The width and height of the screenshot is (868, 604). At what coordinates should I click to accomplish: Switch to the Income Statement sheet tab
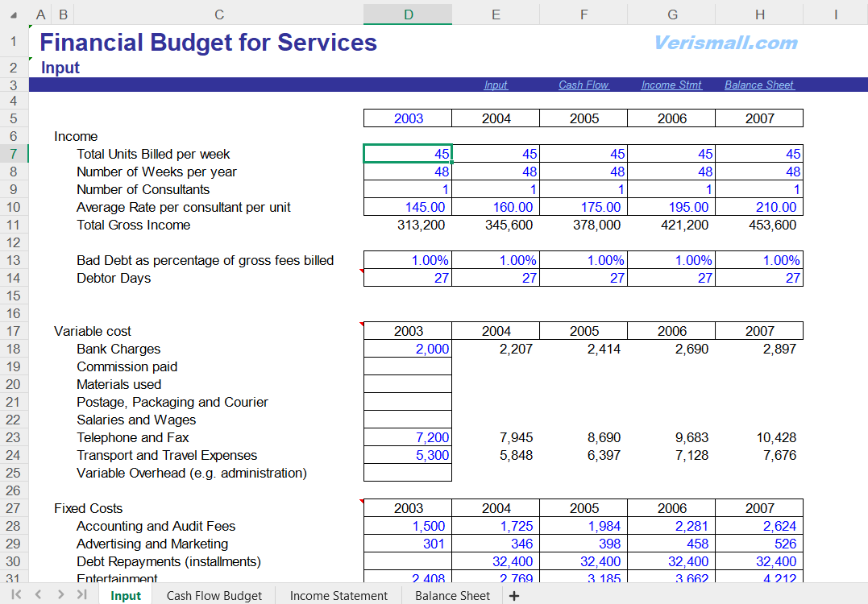(338, 596)
